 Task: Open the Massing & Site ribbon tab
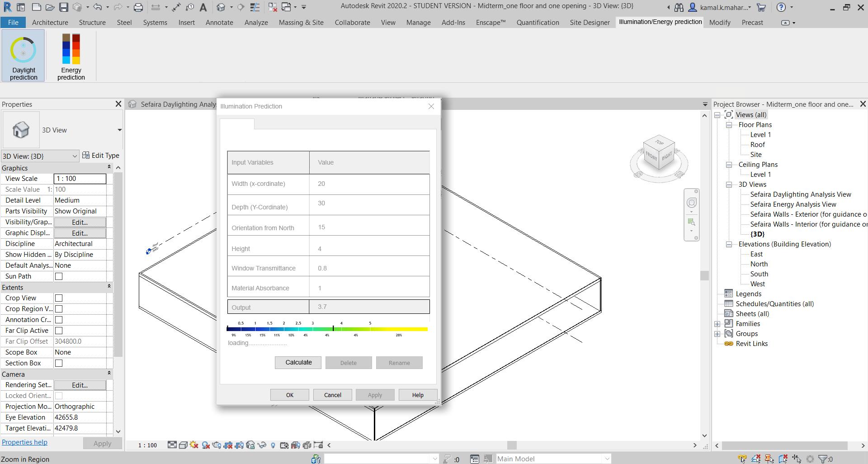[301, 22]
